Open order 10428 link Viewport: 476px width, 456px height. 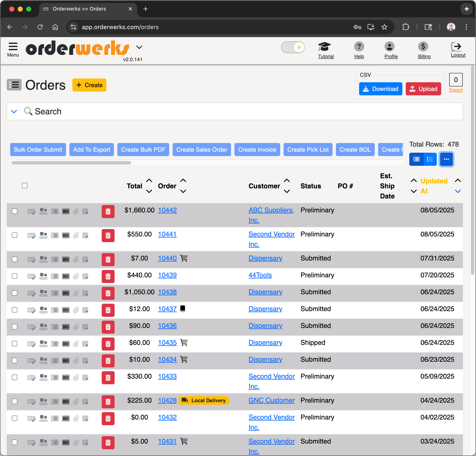pos(167,400)
